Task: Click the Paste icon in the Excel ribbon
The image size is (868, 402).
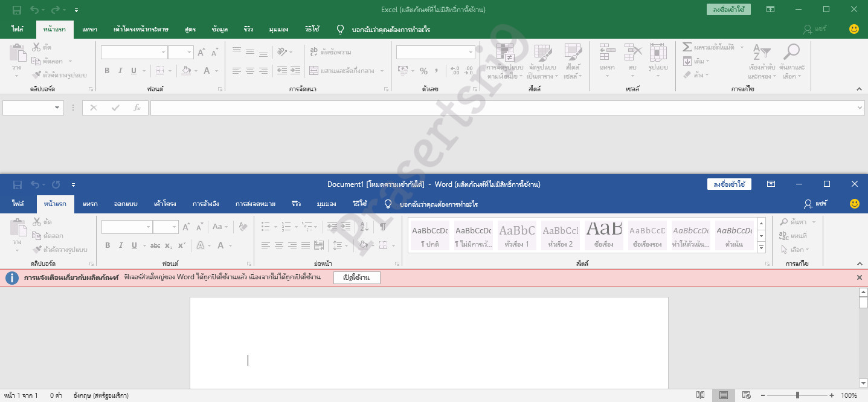Action: point(18,53)
